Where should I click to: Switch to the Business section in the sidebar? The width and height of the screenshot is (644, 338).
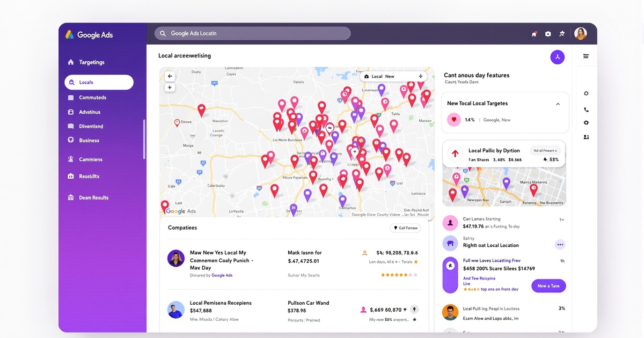[89, 140]
